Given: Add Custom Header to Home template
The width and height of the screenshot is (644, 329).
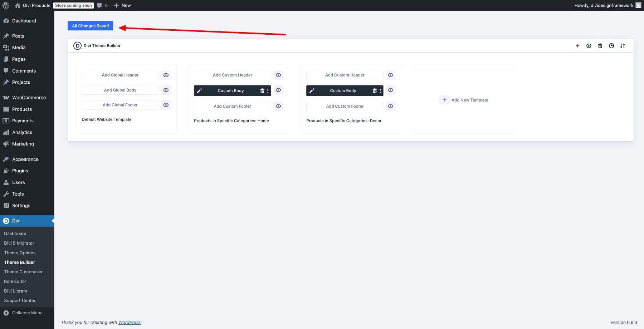Looking at the screenshot, I should tap(233, 75).
